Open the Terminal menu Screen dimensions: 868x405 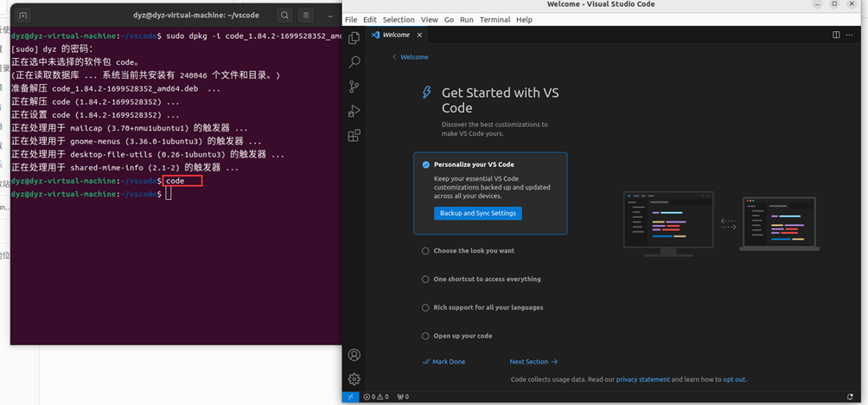[x=495, y=19]
